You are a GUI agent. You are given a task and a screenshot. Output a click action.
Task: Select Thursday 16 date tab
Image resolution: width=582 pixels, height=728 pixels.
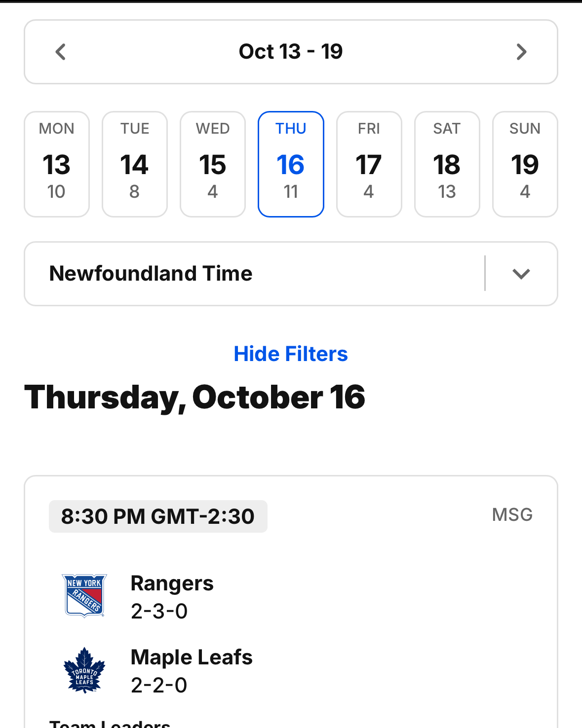tap(291, 164)
